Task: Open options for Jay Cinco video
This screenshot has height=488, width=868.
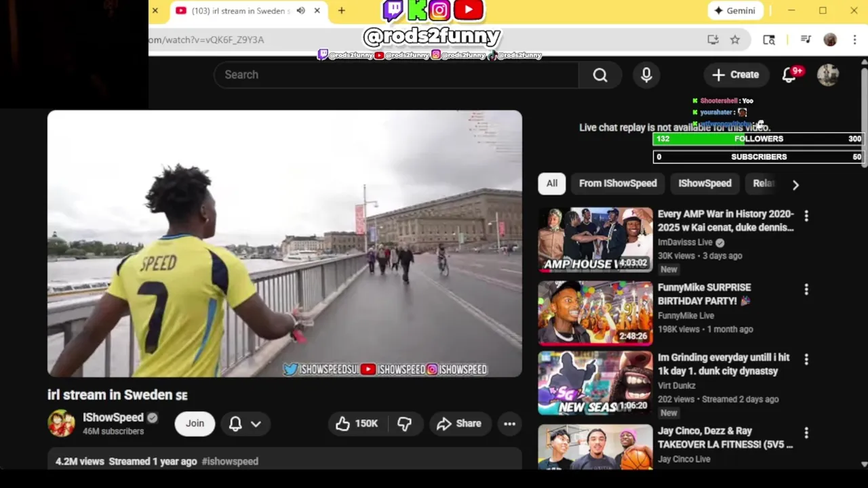Action: 806,432
